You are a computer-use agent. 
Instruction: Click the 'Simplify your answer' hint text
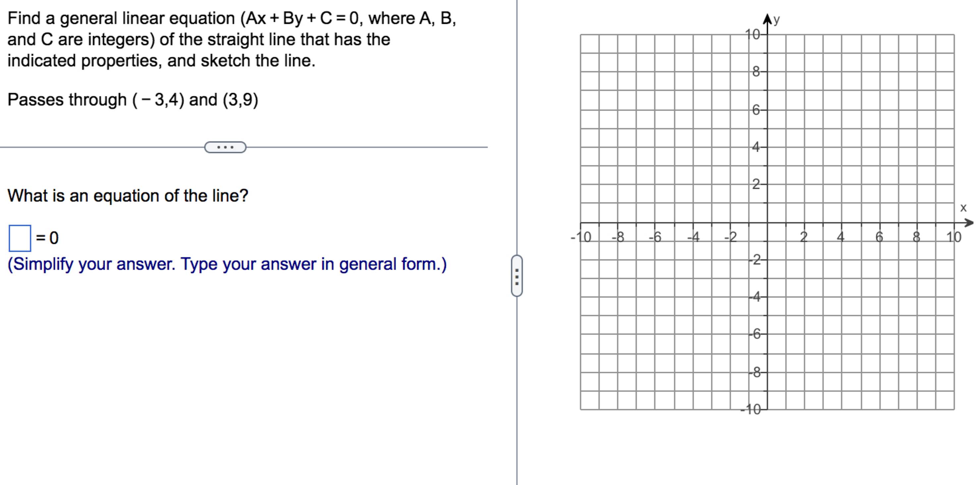(x=227, y=264)
